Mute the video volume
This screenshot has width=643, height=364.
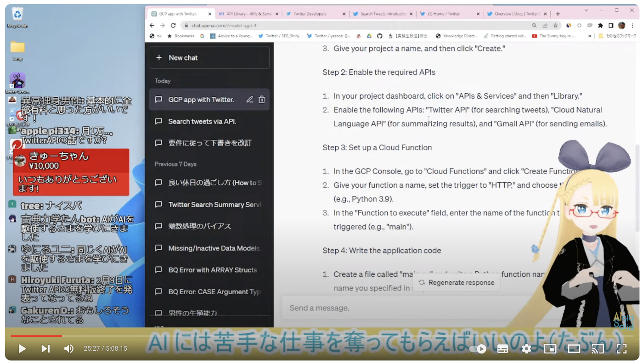[69, 349]
